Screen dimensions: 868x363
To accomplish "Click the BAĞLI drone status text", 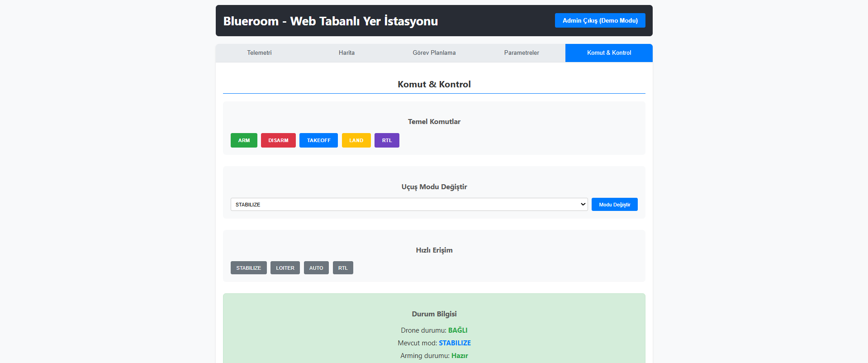I will click(458, 330).
